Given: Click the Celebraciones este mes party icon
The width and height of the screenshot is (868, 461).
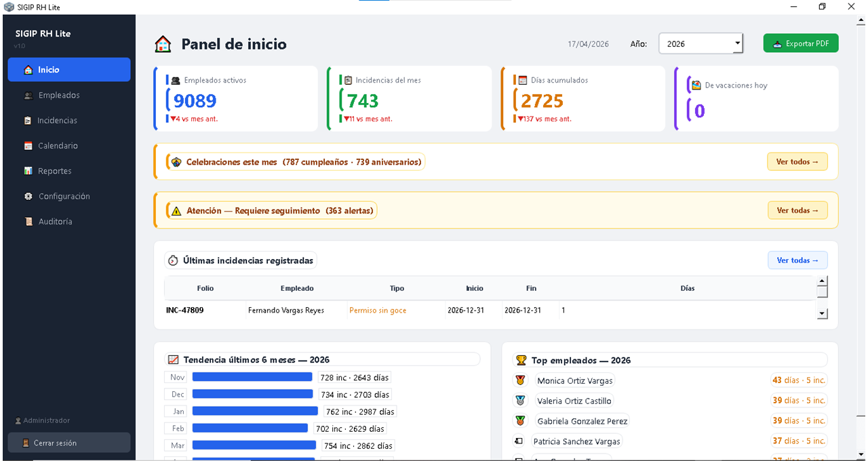Looking at the screenshot, I should (176, 162).
